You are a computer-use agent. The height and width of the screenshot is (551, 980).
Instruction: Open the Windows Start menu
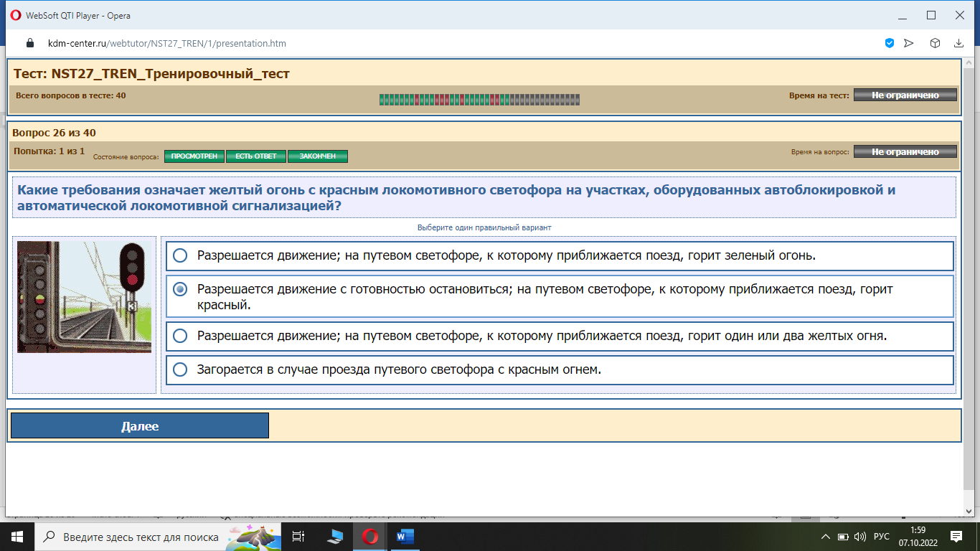coord(17,537)
